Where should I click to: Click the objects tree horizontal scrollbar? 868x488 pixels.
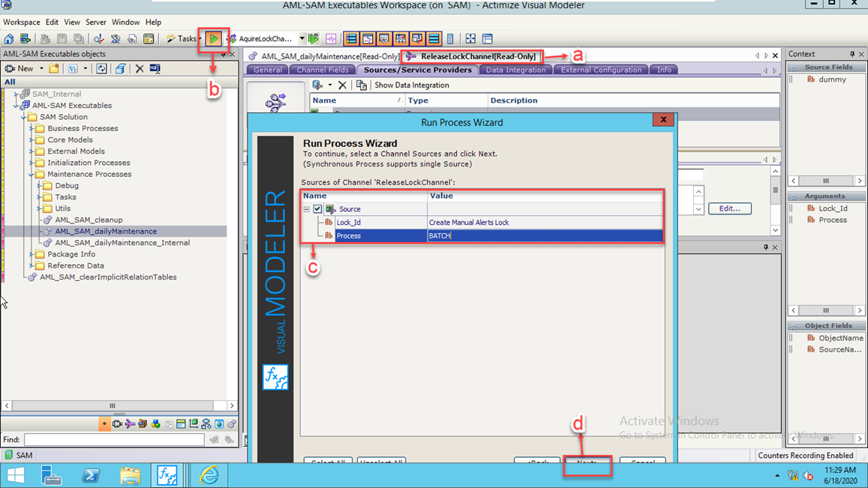click(119, 406)
